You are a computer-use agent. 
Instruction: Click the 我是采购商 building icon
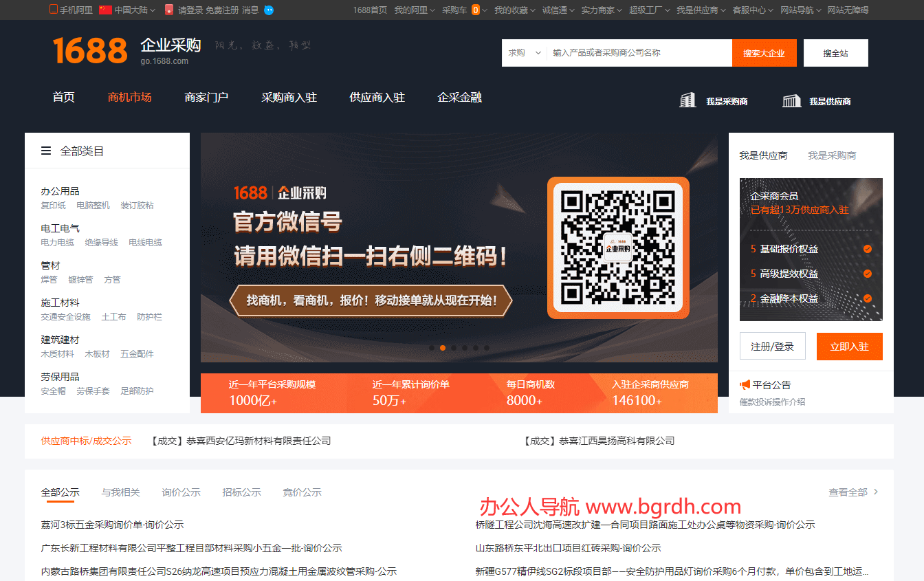[x=687, y=100]
